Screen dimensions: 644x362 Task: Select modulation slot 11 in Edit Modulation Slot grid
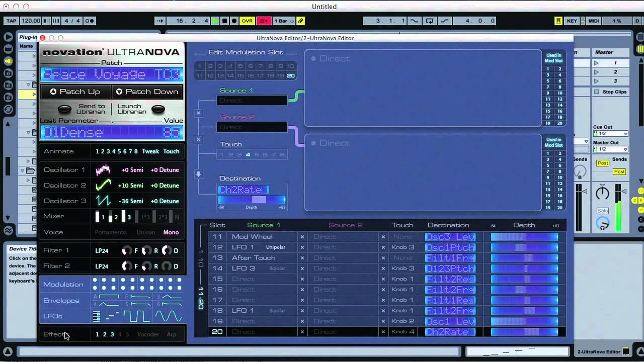(x=200, y=75)
